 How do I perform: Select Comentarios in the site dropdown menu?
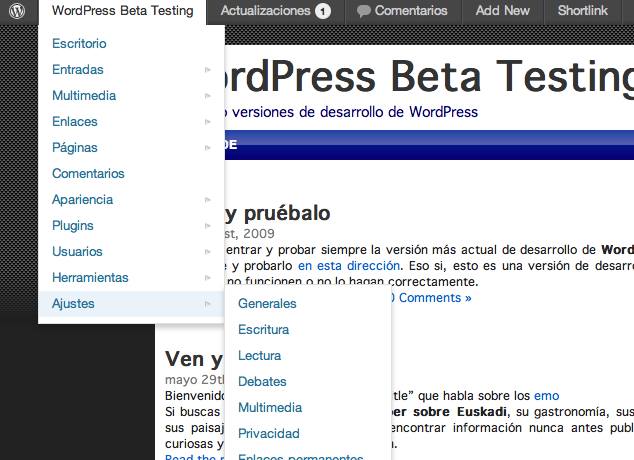(88, 174)
